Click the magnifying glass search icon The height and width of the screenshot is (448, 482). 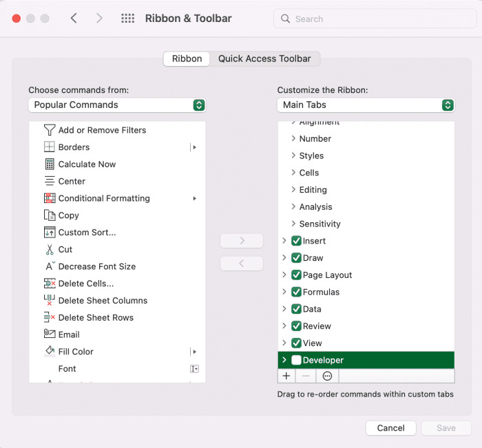pos(285,19)
